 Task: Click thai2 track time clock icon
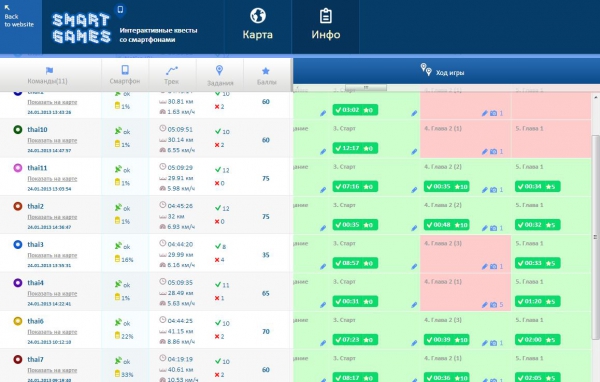coord(163,205)
